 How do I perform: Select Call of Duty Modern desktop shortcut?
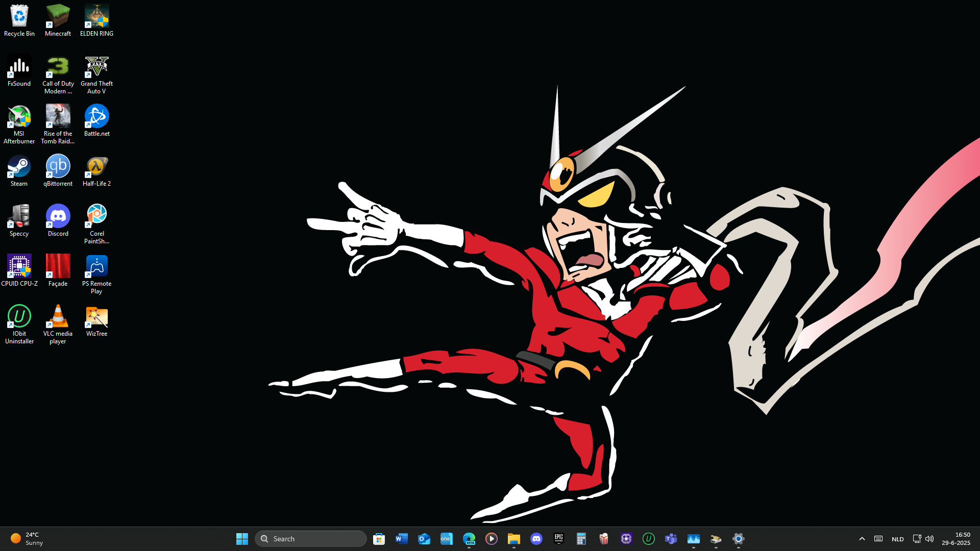tap(58, 75)
